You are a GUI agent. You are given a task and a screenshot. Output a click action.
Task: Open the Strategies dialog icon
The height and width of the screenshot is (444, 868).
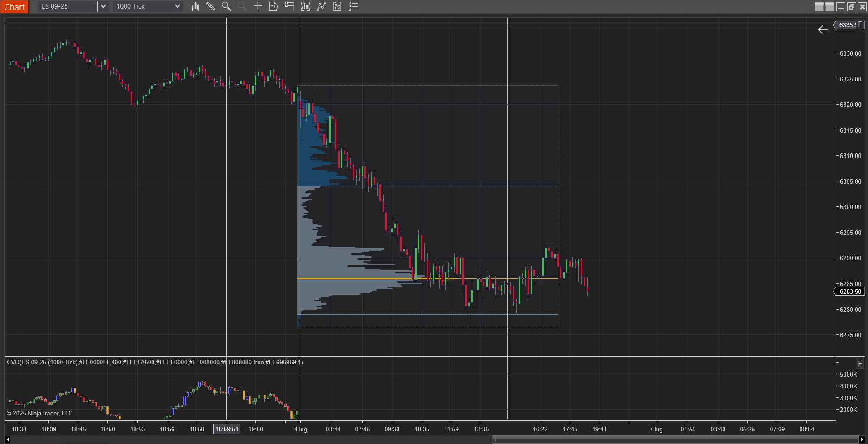tap(337, 6)
